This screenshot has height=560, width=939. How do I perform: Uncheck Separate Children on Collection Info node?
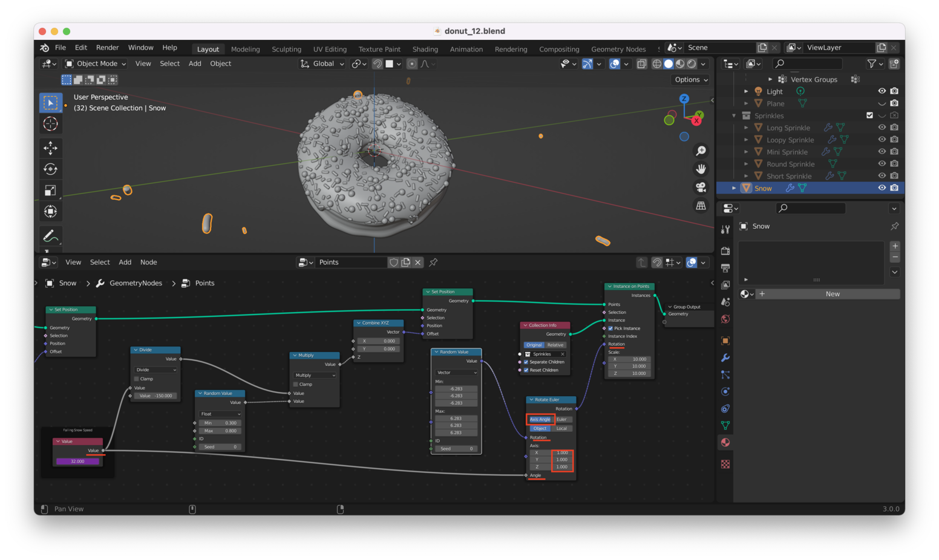(526, 362)
